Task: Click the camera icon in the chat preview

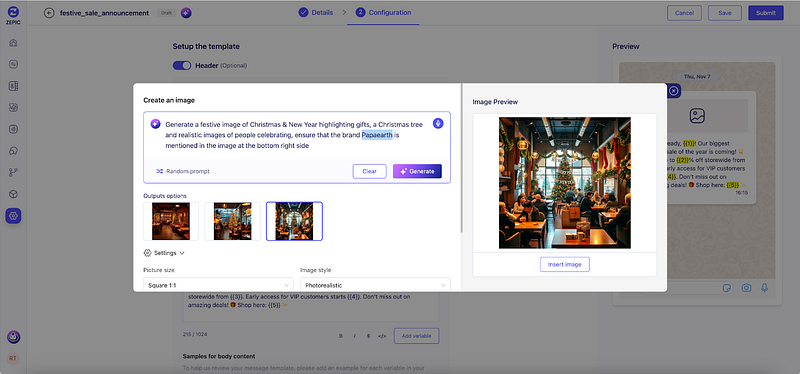Action: pos(746,288)
